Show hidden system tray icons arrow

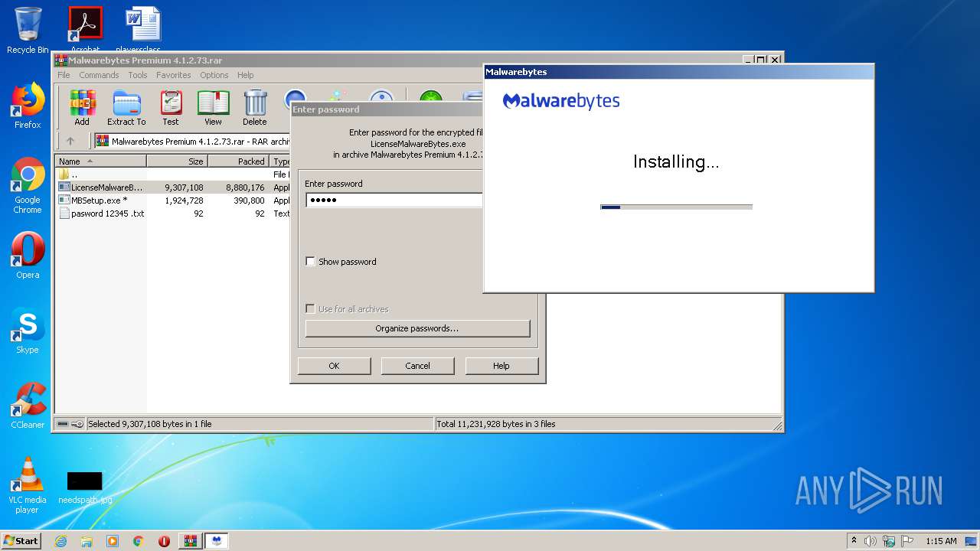coord(854,540)
